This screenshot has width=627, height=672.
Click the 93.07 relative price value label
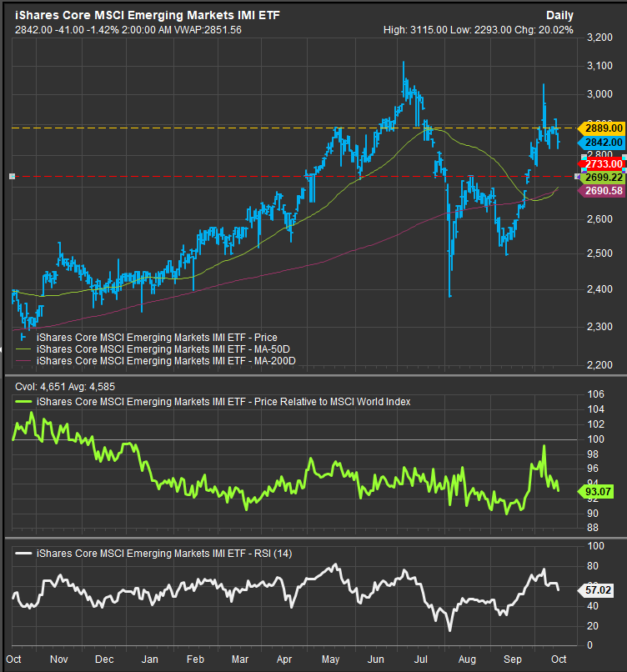pos(596,492)
